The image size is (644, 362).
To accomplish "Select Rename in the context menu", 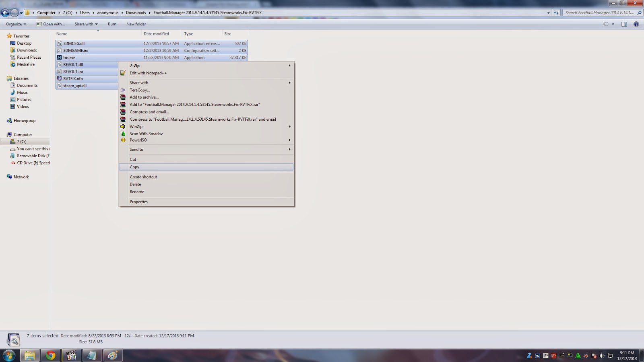I will click(x=206, y=192).
